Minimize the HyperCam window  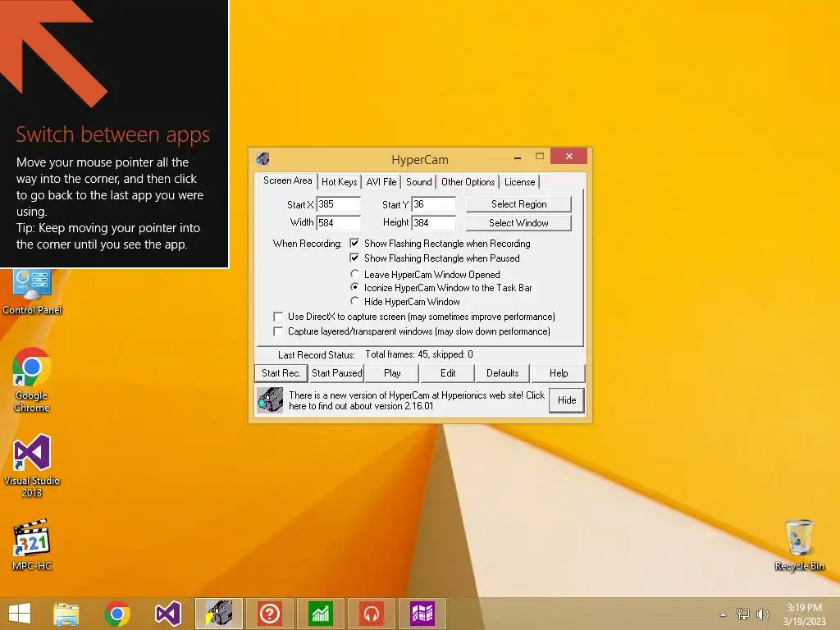click(518, 157)
